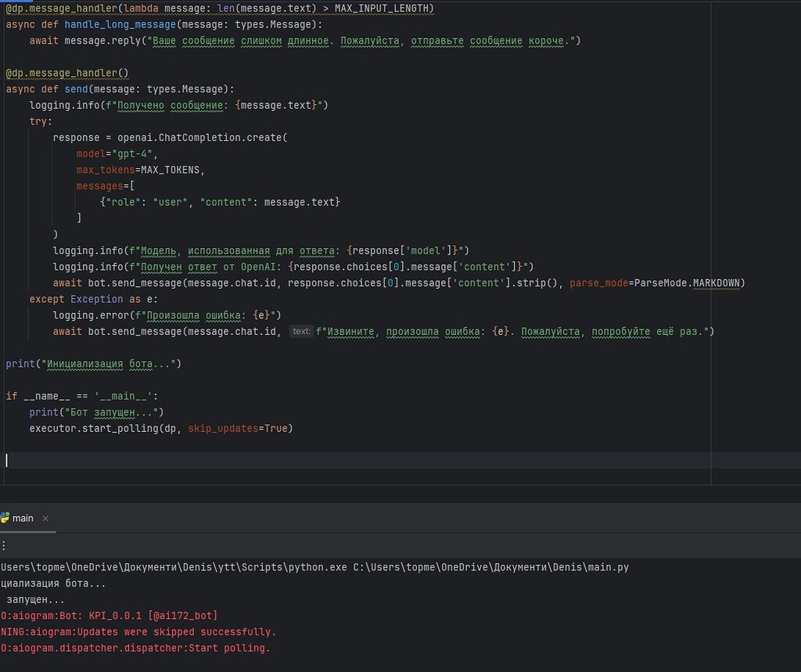Click the 'Start polling' log line
Screen dimensions: 801x672
[x=133, y=648]
